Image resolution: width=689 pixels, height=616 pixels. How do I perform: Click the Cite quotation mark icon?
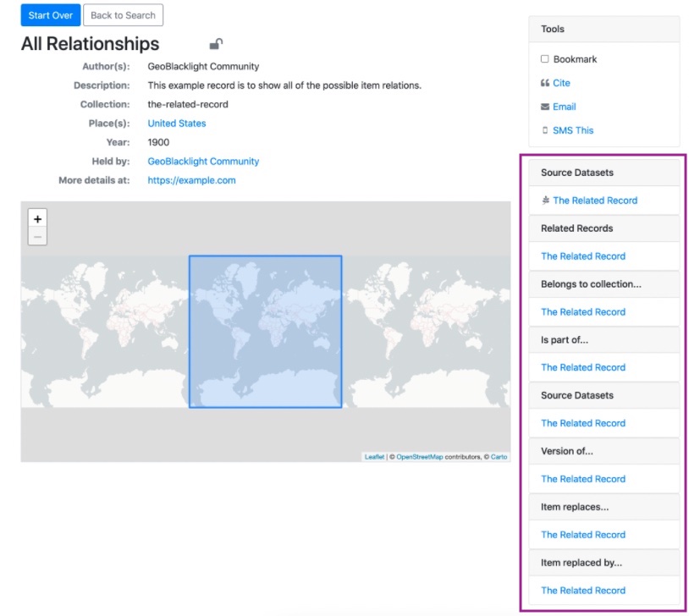[x=545, y=83]
